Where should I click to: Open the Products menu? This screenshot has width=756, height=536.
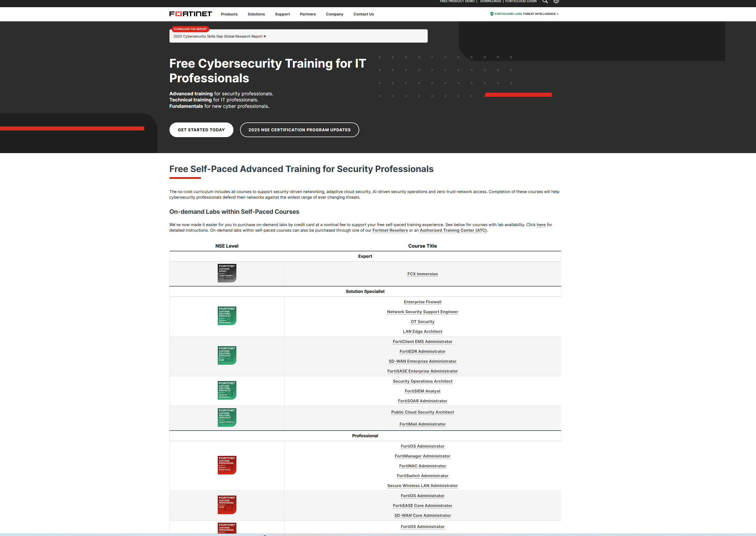[229, 14]
